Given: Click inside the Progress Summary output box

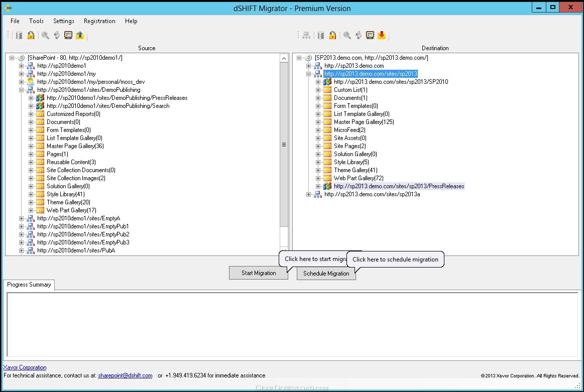Looking at the screenshot, I should [x=292, y=325].
